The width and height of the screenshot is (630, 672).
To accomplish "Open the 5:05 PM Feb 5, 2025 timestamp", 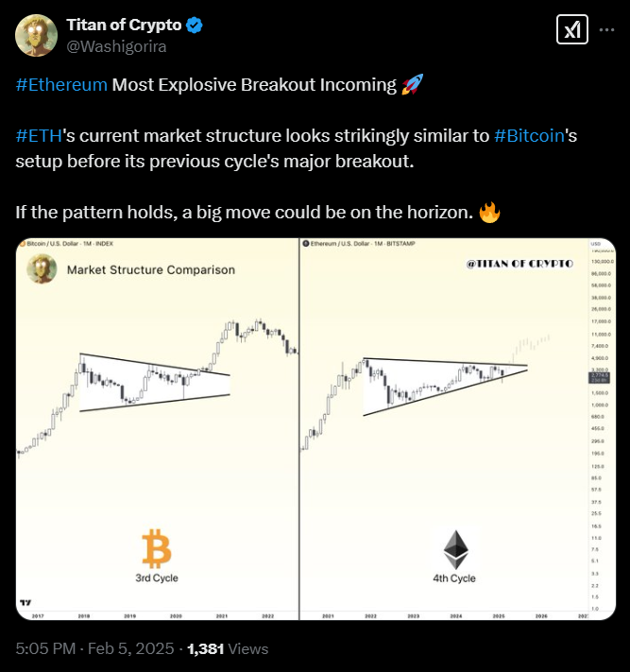I will pos(93,649).
